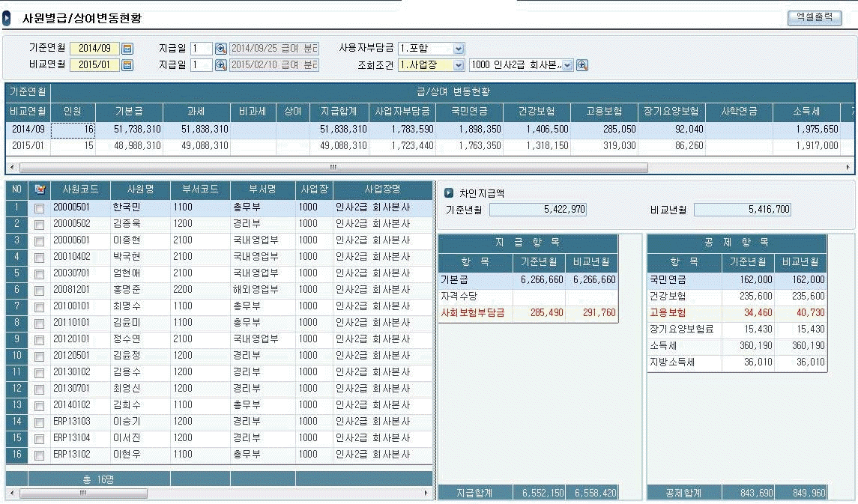
Task: Open calendar picker for 기준연월
Action: [x=127, y=49]
